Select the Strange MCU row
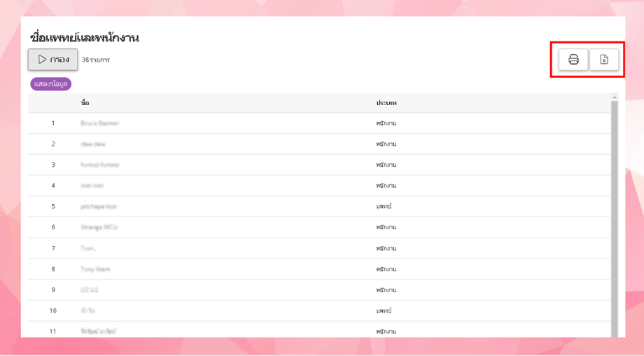Screen dimensions: 644x356 pos(100,227)
